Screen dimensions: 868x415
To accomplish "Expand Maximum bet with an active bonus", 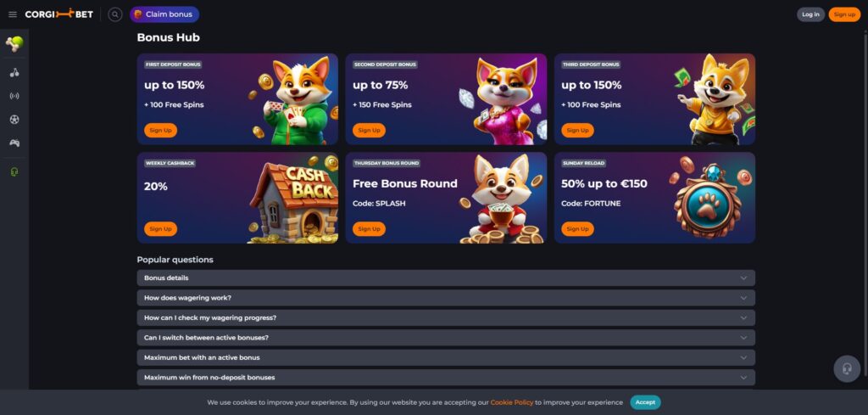I will 446,357.
